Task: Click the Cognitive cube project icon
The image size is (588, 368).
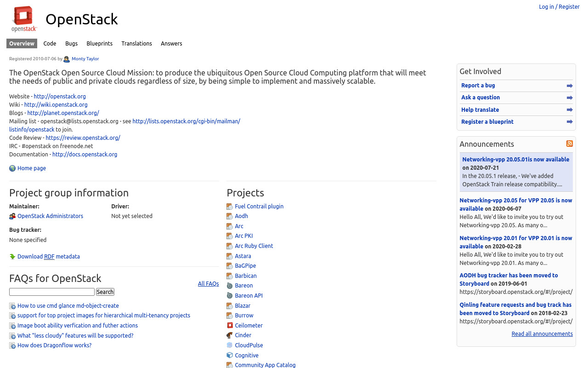Action: tap(230, 356)
